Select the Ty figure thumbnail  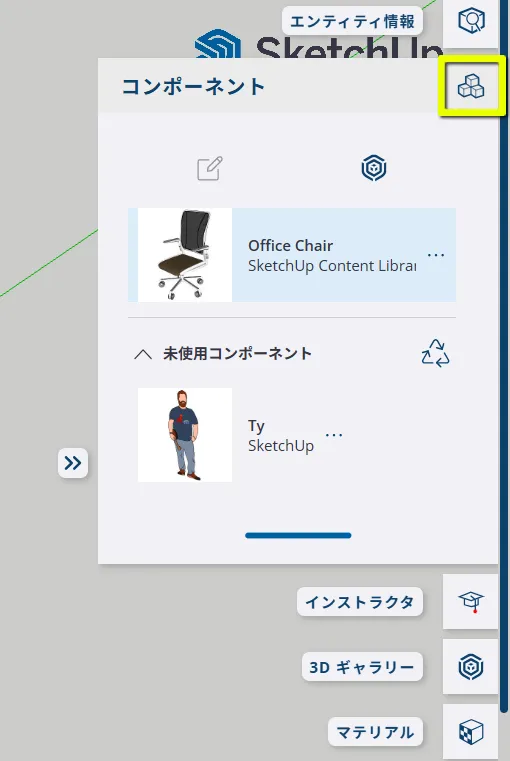(x=185, y=435)
